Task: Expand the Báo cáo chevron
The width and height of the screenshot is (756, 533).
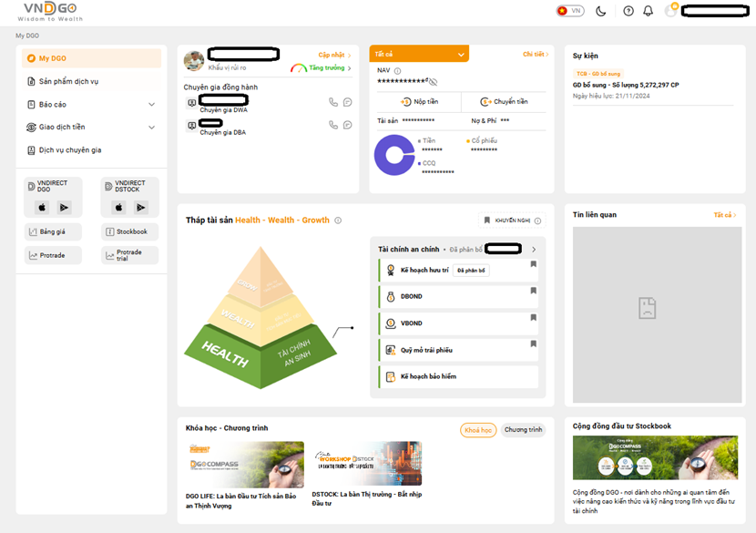Action: pos(151,104)
